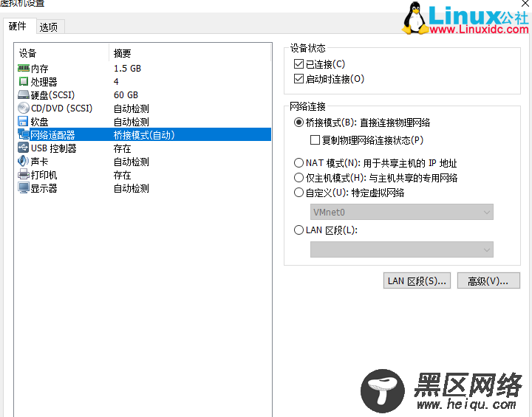Screen dimensions: 532x417
Task: Toggle the 启动时连接(O) checkbox
Action: tap(299, 79)
